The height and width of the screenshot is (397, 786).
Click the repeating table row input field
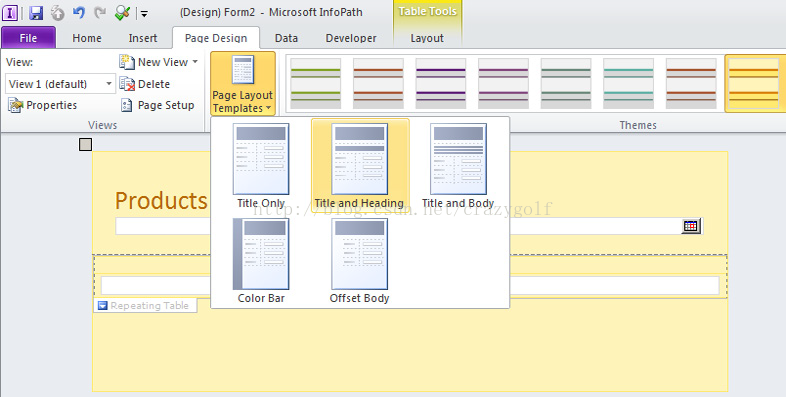pyautogui.click(x=410, y=285)
